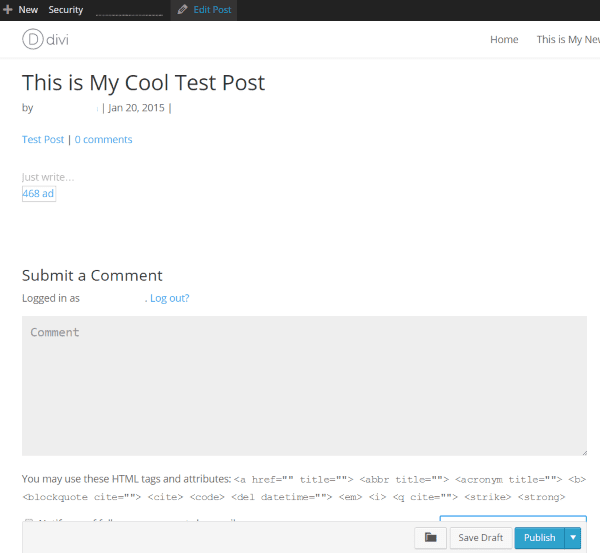Click the 468 ad banner link

coord(39,194)
